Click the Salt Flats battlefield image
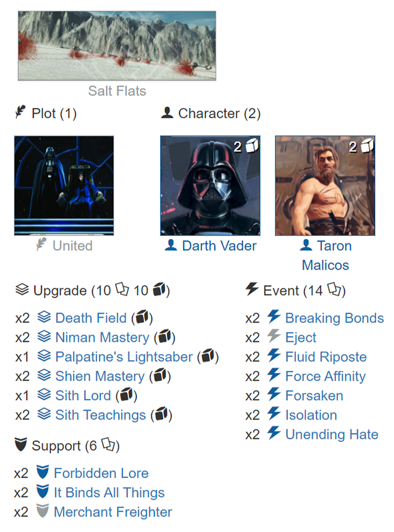This screenshot has height=532, width=394. 117,46
